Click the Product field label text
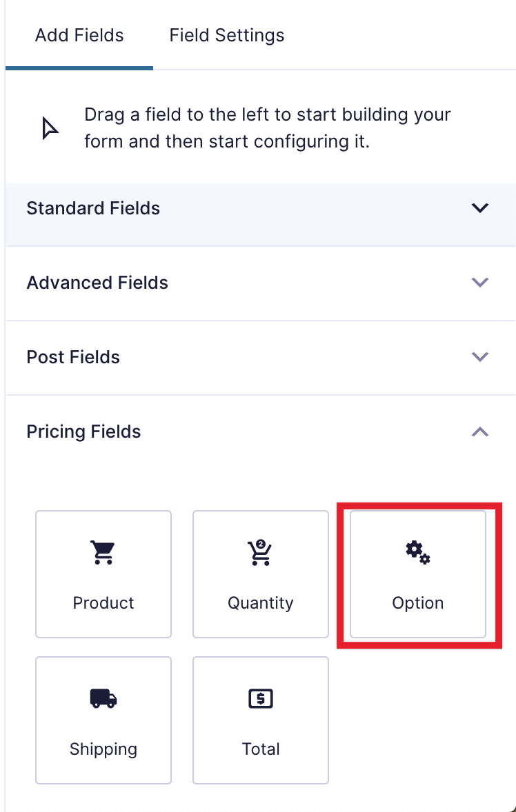The image size is (516, 812). point(103,603)
